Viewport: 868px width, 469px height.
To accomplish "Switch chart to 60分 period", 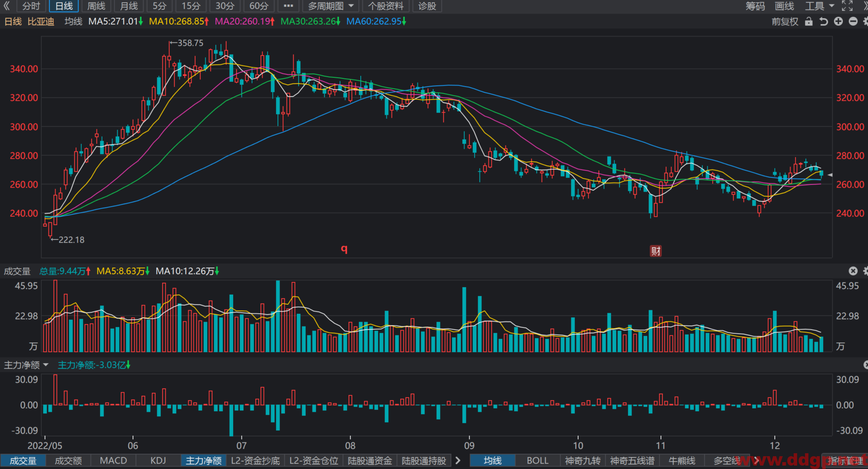I will point(259,6).
